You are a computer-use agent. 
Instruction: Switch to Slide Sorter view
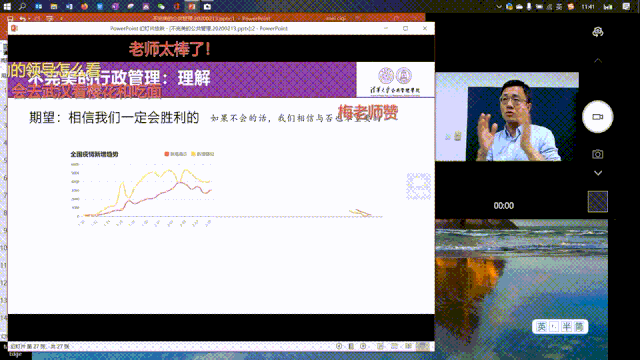(x=394, y=346)
